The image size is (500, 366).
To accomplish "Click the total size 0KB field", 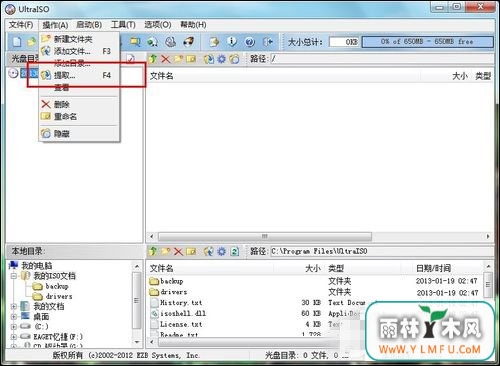I will pyautogui.click(x=344, y=42).
